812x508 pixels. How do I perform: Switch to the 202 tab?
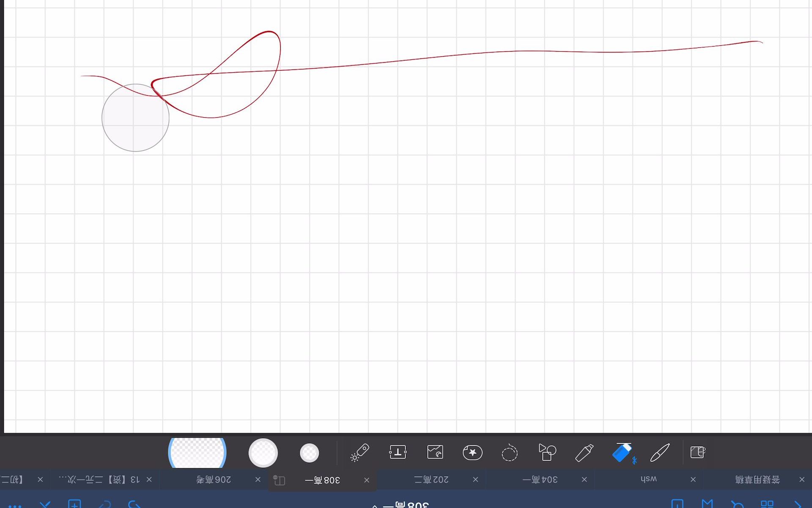(431, 480)
